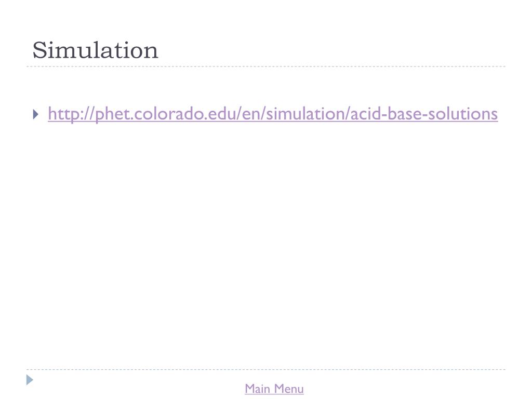Click the 'acid-base-solutions' part of the URL
Image resolution: width=532 pixels, height=399 pixels.
(x=424, y=114)
